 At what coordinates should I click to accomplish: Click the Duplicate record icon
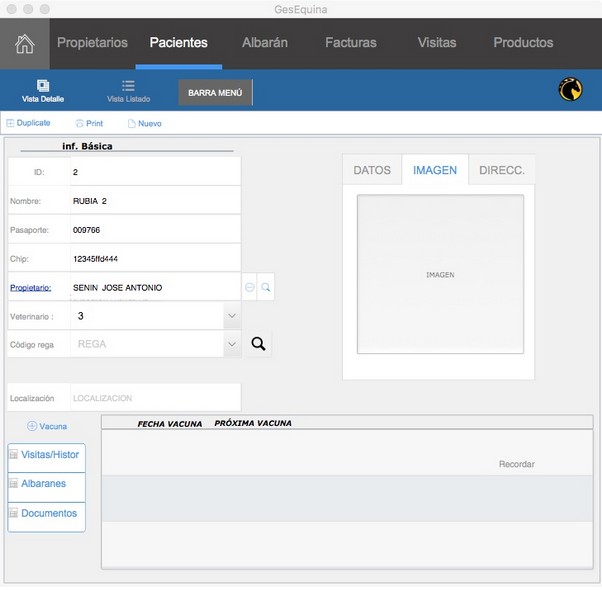pyautogui.click(x=11, y=123)
